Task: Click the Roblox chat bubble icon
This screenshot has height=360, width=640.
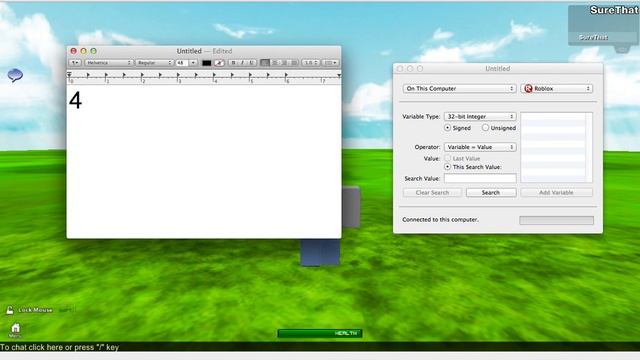Action: click(15, 76)
